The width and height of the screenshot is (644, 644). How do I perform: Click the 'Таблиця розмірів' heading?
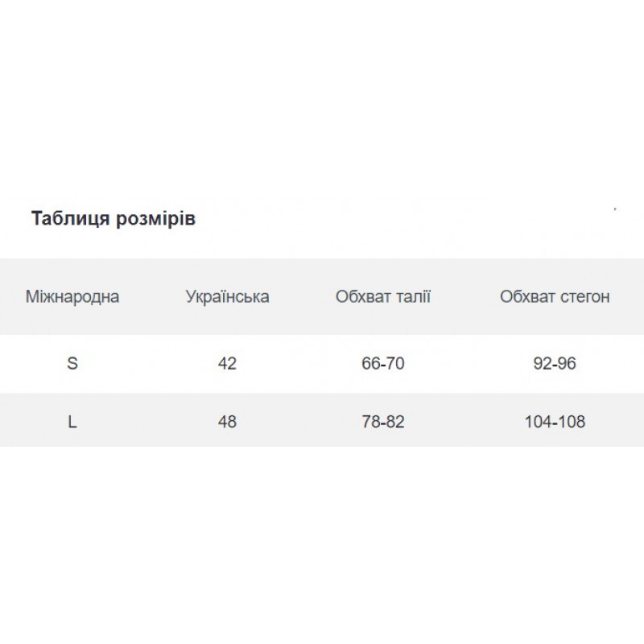click(114, 218)
